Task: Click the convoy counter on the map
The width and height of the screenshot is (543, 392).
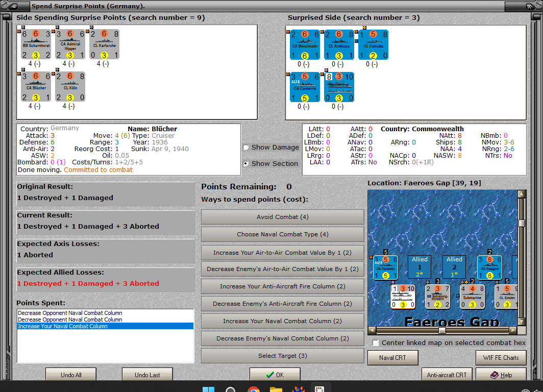Action: (403, 297)
